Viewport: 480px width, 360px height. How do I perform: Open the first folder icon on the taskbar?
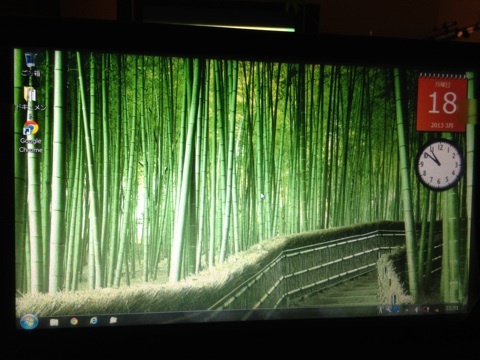tap(54, 322)
